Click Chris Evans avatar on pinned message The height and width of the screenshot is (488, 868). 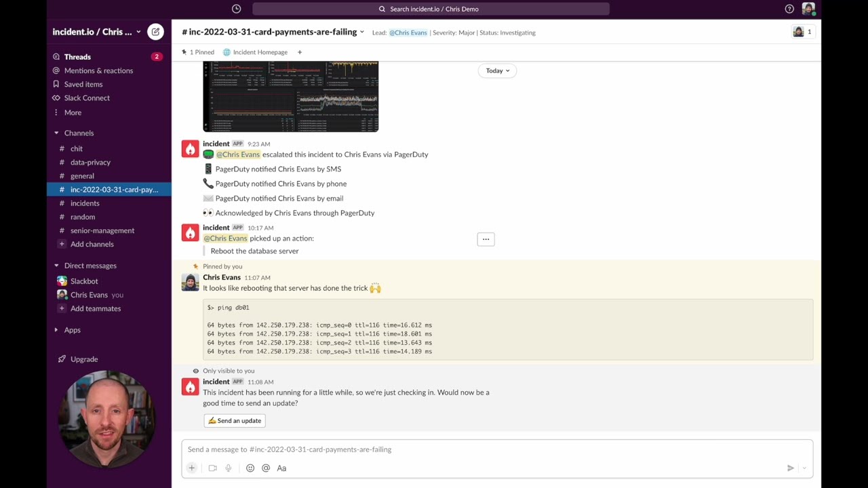190,282
